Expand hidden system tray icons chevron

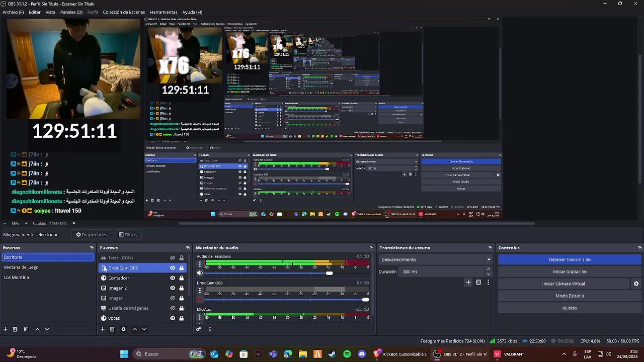point(564,354)
